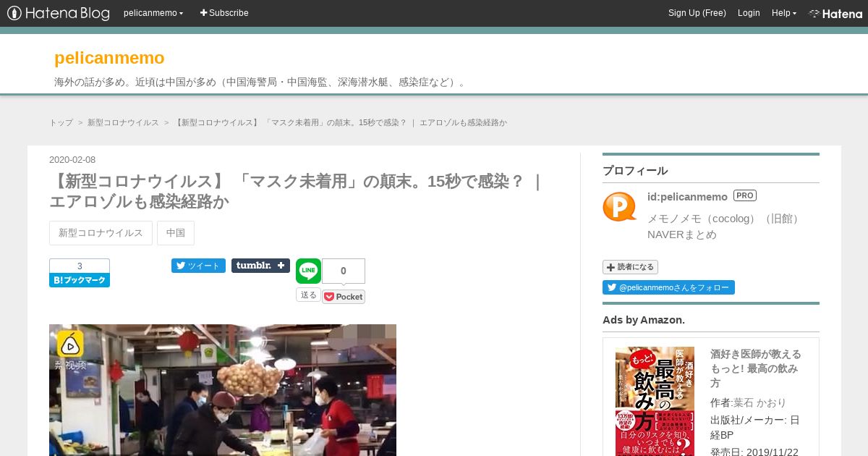Click the PRO badge
Screen dimensions: 868x456
(x=745, y=195)
